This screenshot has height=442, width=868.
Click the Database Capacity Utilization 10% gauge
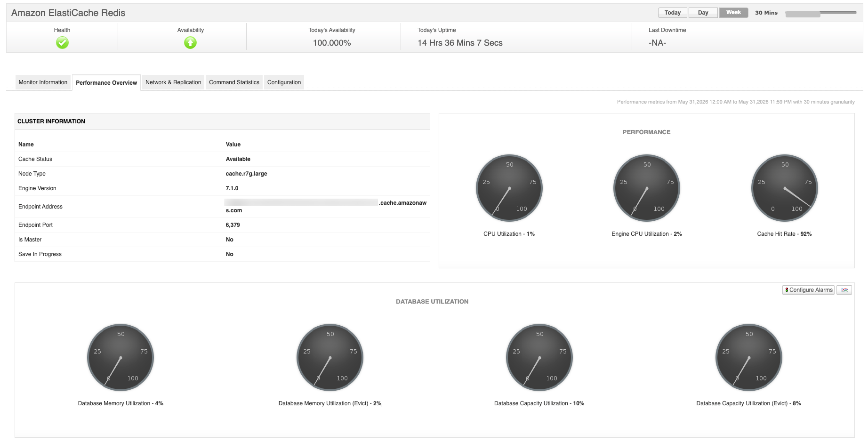[x=539, y=357]
